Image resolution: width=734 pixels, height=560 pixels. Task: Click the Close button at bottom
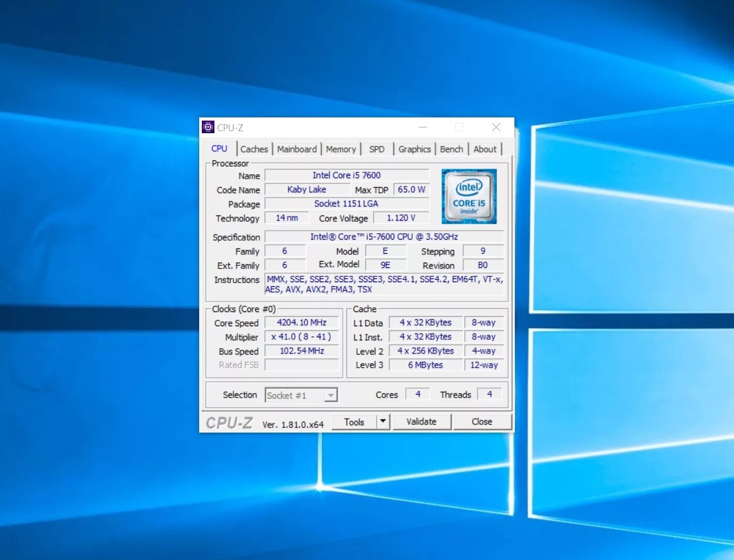[x=482, y=422]
